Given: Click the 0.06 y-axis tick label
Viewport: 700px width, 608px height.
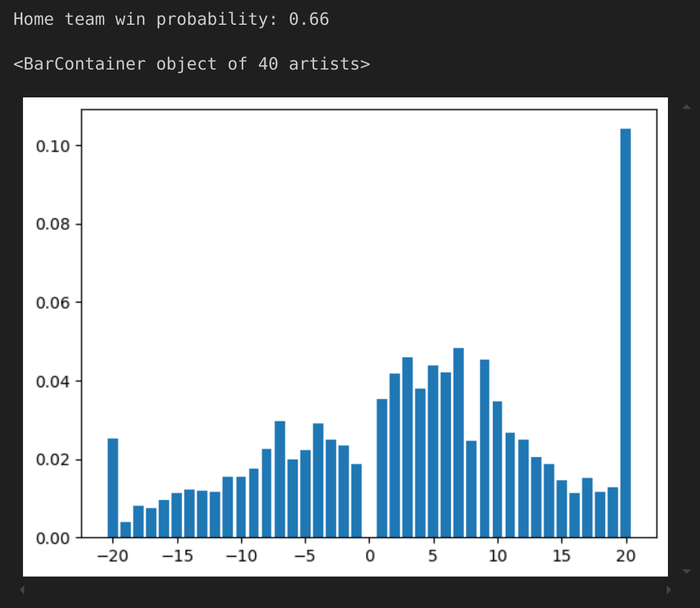Looking at the screenshot, I should tap(53, 302).
